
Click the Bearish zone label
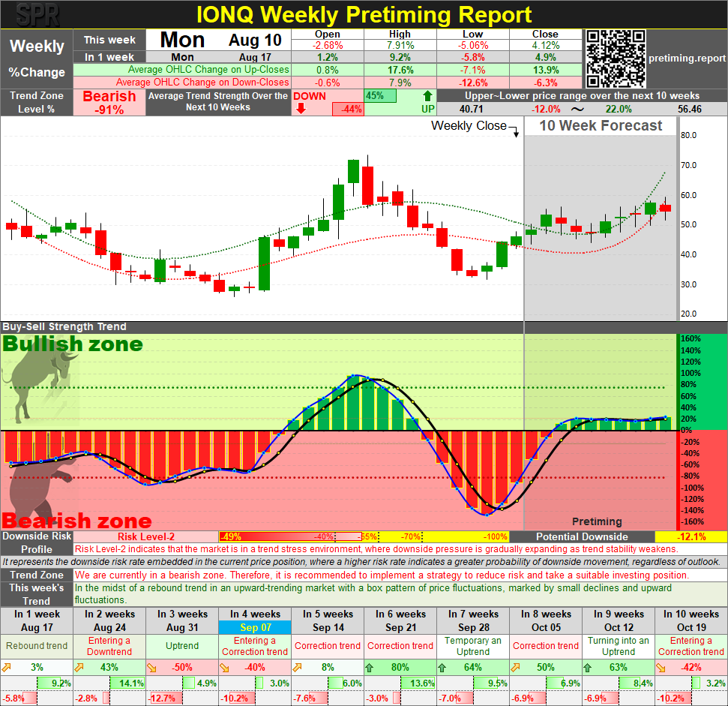tap(77, 521)
